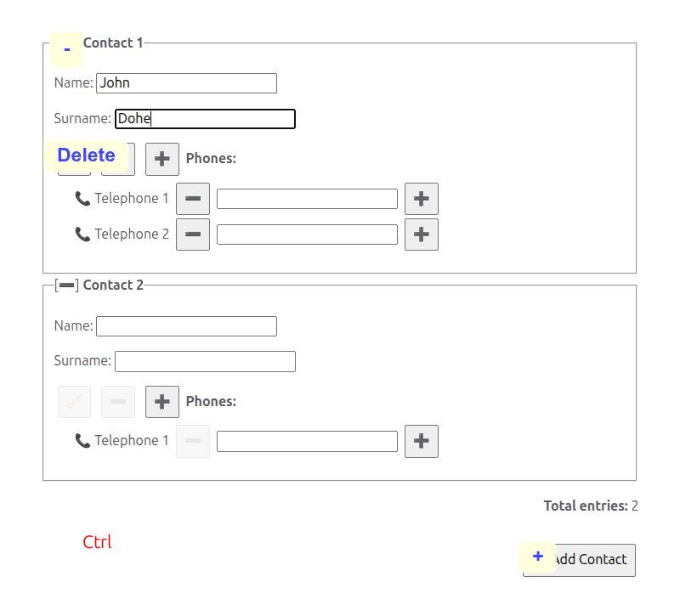Viewport: 680px width, 616px height.
Task: Click plus icon at end of Telephone 1 row
Action: click(422, 199)
